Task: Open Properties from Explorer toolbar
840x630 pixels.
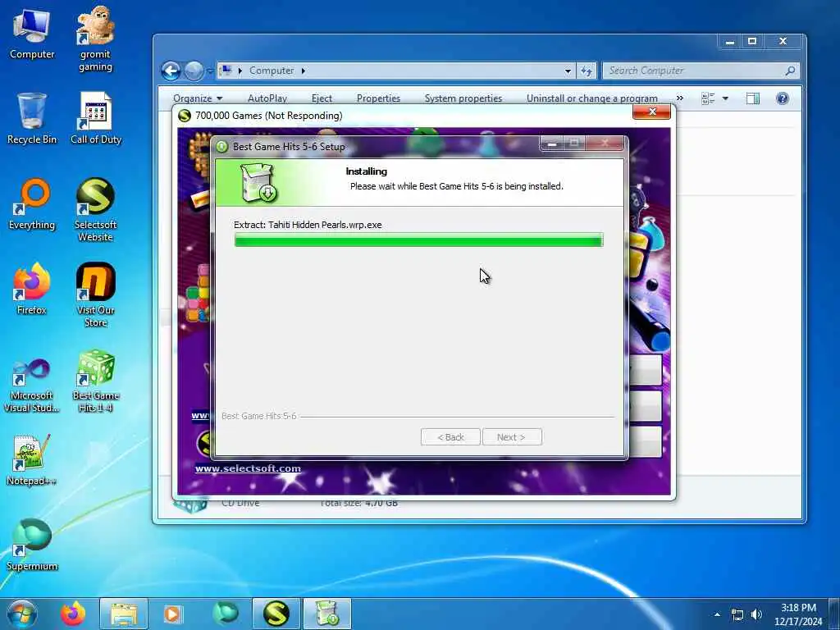Action: (378, 98)
